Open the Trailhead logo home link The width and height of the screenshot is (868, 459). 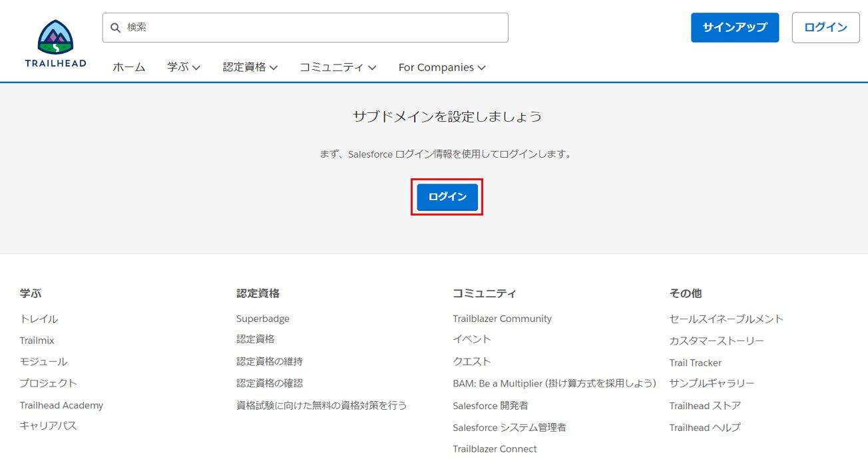point(55,43)
